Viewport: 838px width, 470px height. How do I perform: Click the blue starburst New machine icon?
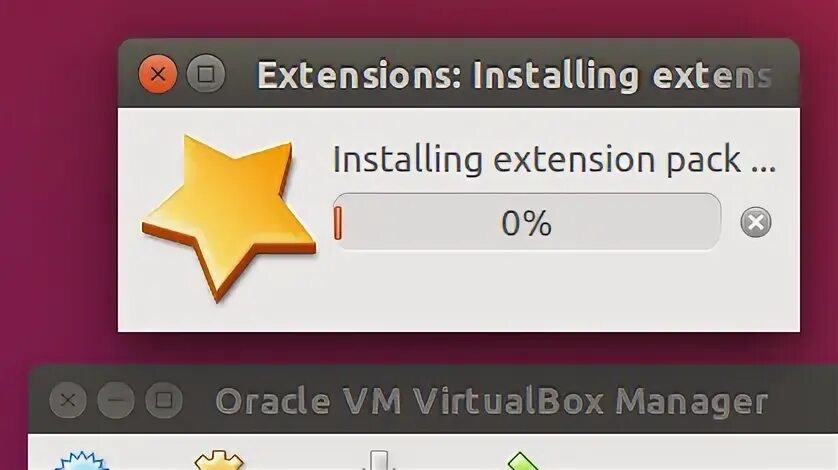(x=82, y=461)
